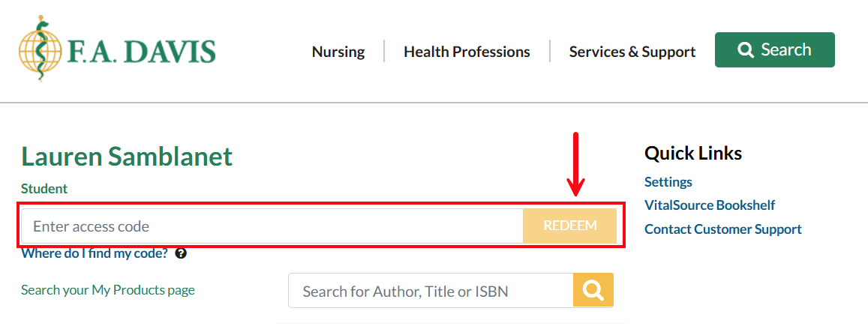The width and height of the screenshot is (868, 332).
Task: Click the magnifier icon in the green Search button
Action: pyautogui.click(x=745, y=50)
